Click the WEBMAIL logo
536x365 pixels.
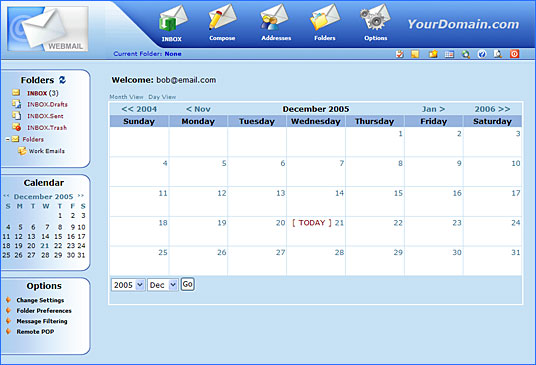[48, 29]
